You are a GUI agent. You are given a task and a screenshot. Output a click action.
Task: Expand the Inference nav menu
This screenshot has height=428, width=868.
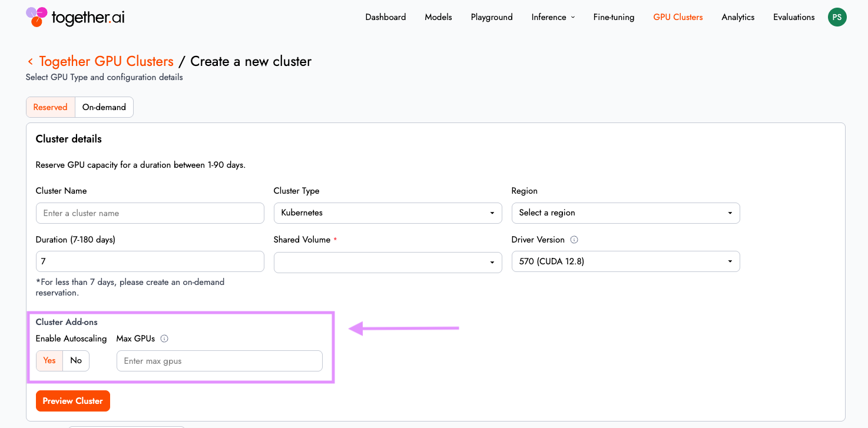pos(553,17)
